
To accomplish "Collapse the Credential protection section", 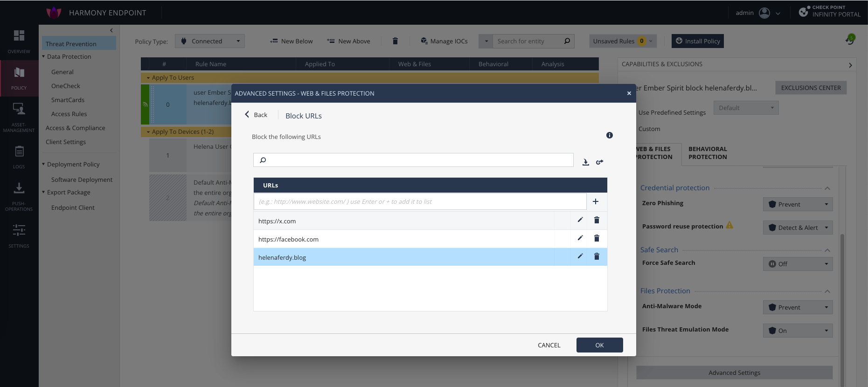I will pos(827,188).
